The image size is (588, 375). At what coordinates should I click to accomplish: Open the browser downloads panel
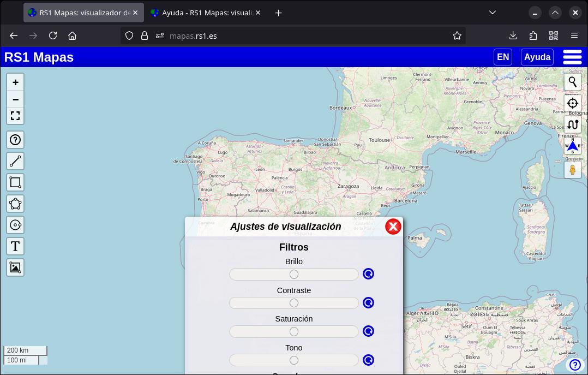[513, 35]
